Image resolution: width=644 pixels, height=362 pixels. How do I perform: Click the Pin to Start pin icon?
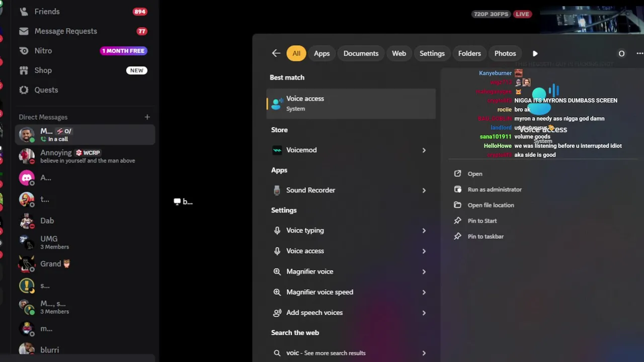[457, 221]
